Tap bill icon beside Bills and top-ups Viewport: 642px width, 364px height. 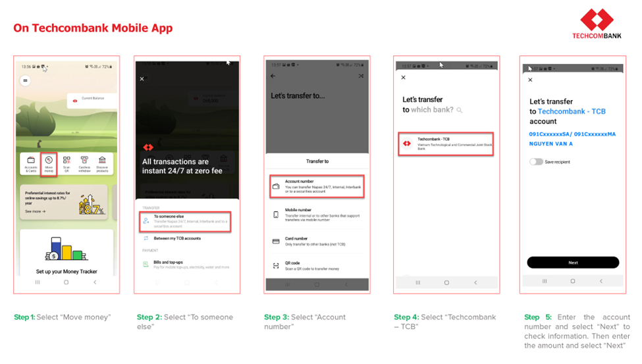pos(146,265)
